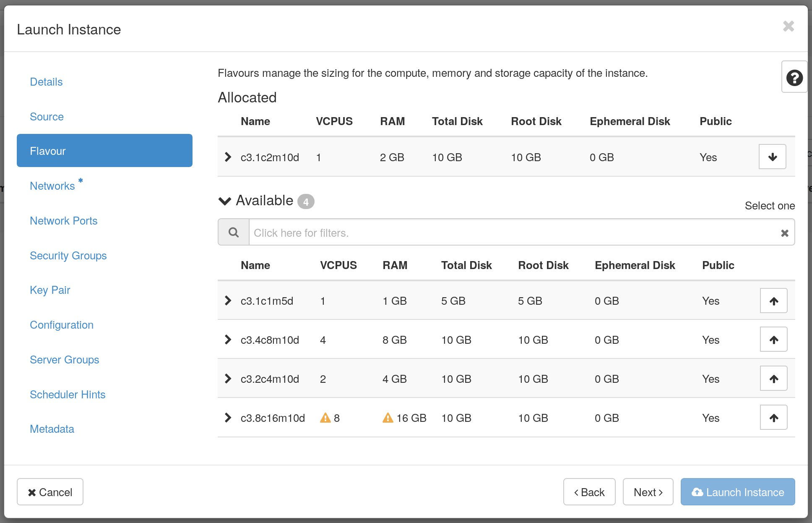Focus the 'Click here for filters' field
Viewport: 812px width, 523px height.
tap(513, 233)
